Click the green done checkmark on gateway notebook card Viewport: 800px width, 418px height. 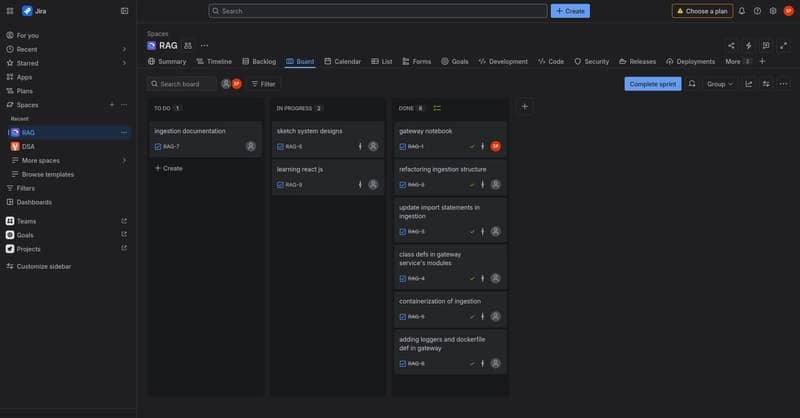[472, 146]
